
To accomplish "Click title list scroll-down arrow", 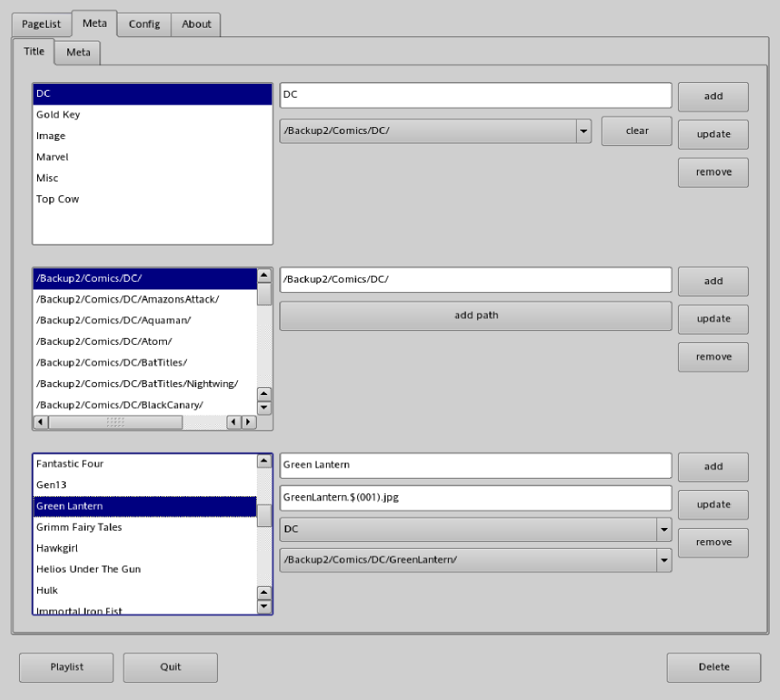I will (264, 607).
